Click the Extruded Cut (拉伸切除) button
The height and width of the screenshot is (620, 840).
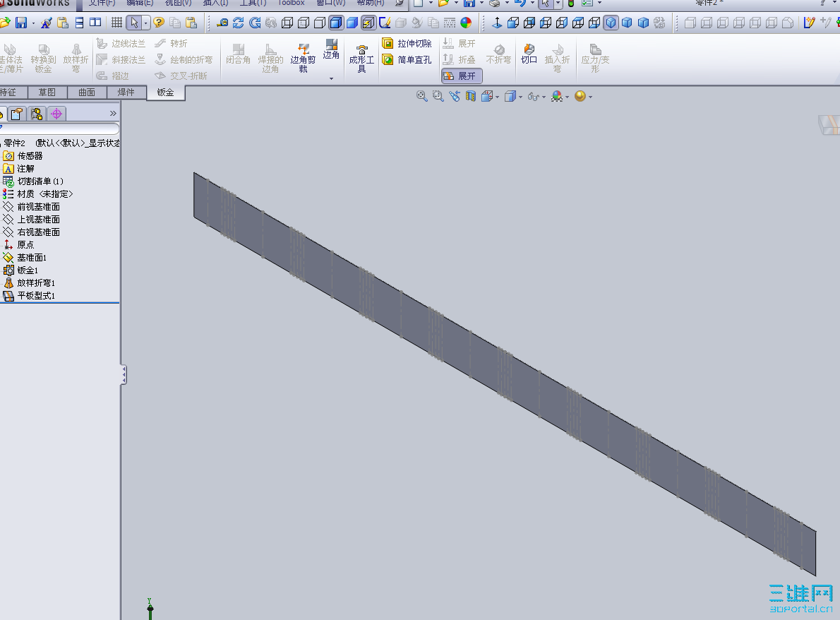tap(407, 43)
